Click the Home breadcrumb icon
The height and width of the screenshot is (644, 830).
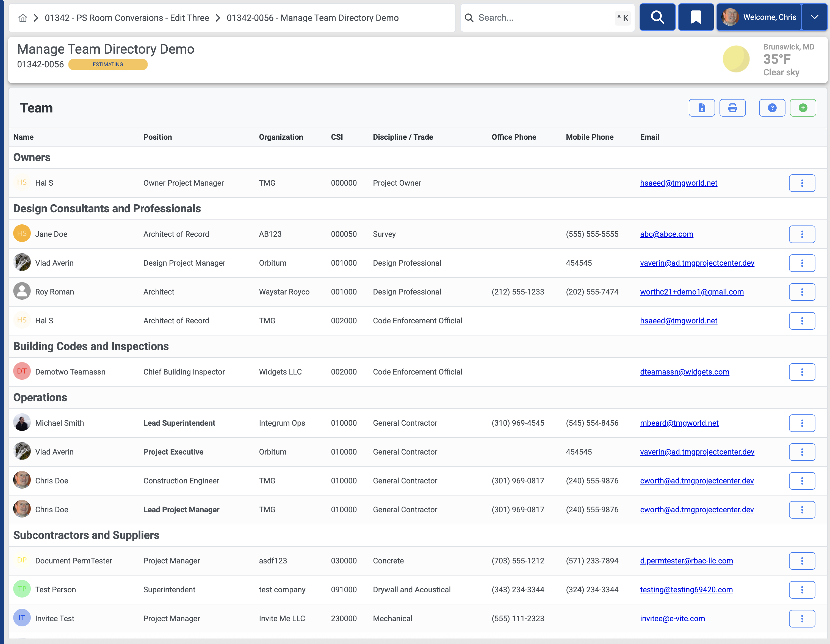click(x=23, y=18)
